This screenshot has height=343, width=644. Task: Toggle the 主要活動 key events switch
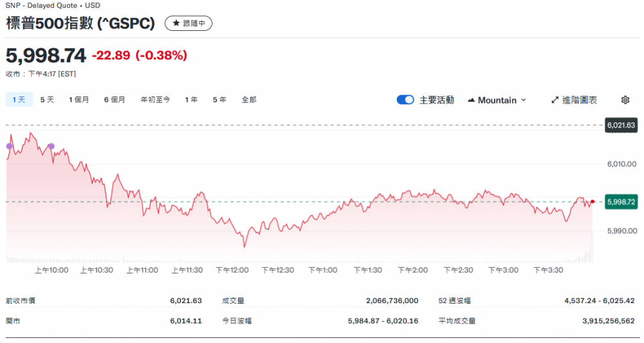[405, 100]
